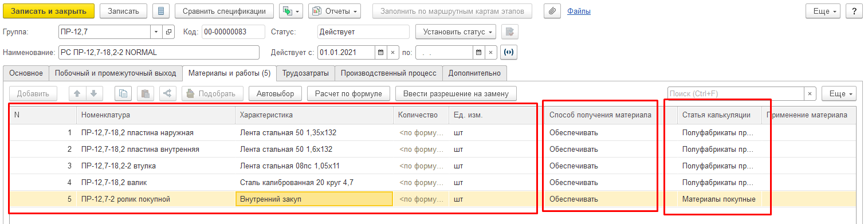
Task: Click the Количество column header
Action: pyautogui.click(x=421, y=115)
